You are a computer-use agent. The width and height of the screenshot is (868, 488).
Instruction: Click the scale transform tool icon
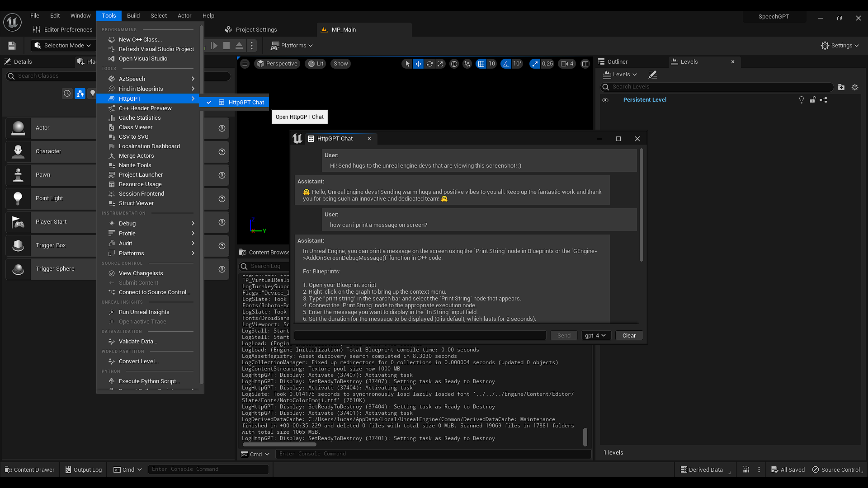pyautogui.click(x=440, y=64)
